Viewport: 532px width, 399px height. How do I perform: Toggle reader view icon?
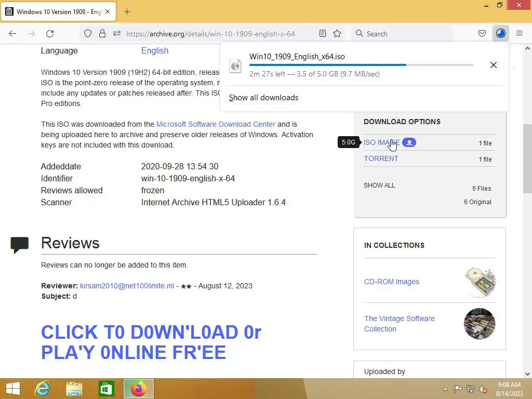[323, 33]
